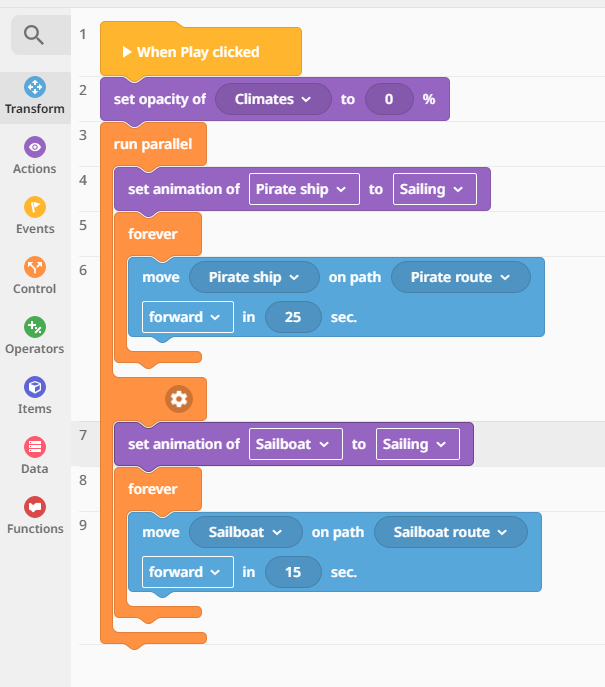Click the 15 seconds duration field

point(293,572)
